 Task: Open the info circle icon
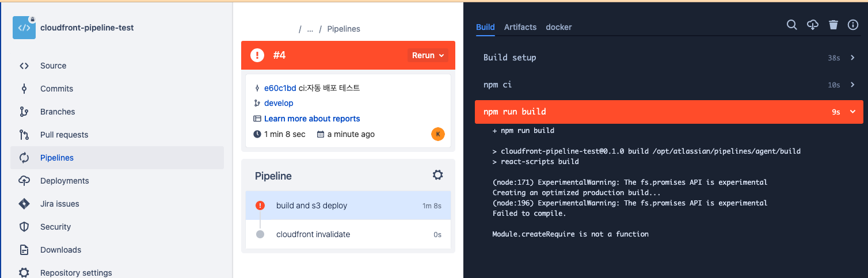[853, 25]
